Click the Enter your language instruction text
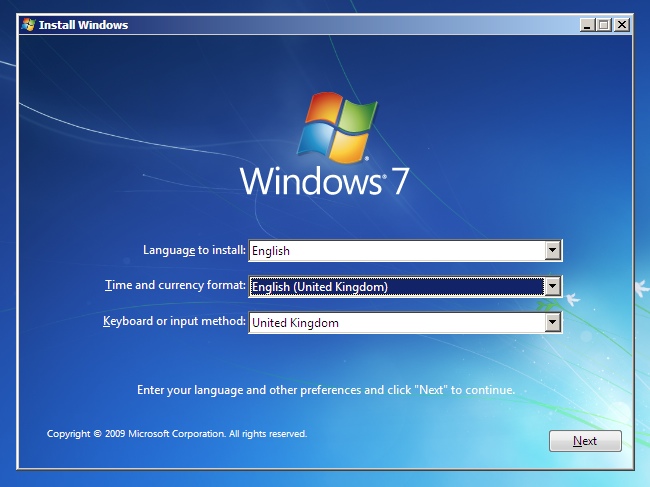The height and width of the screenshot is (487, 650). coord(326,390)
